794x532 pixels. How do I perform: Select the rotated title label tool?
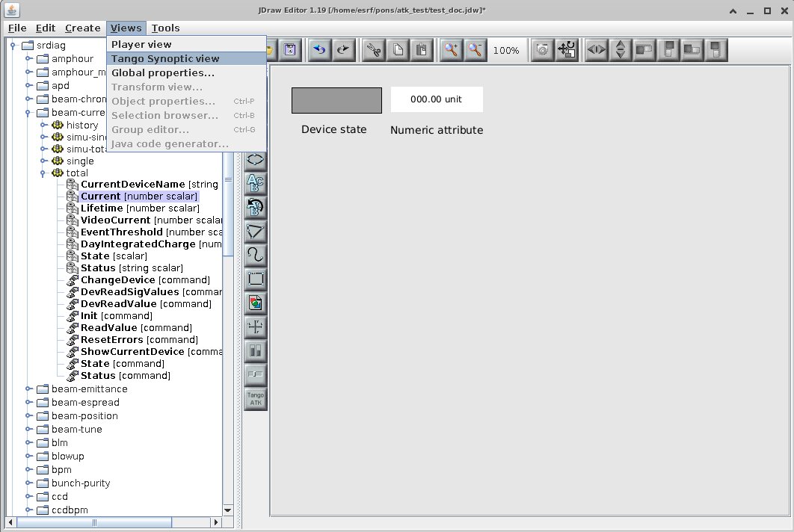point(255,207)
